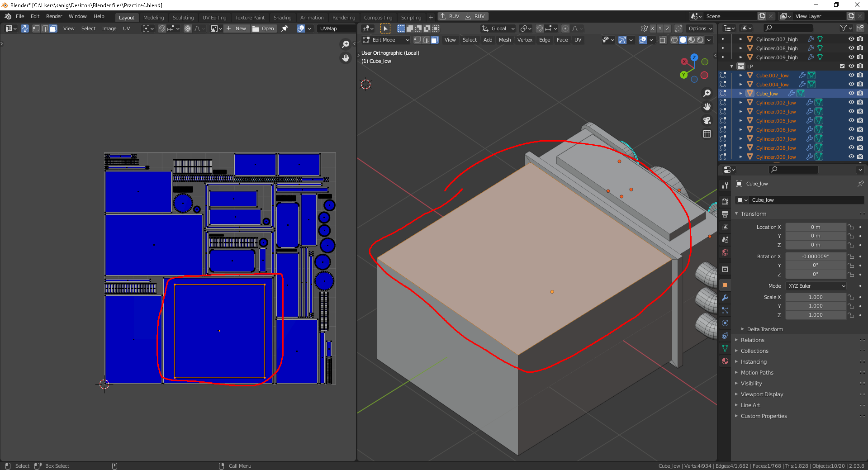Image resolution: width=868 pixels, height=470 pixels.
Task: Switch to the Shading workspace tab
Action: point(282,18)
